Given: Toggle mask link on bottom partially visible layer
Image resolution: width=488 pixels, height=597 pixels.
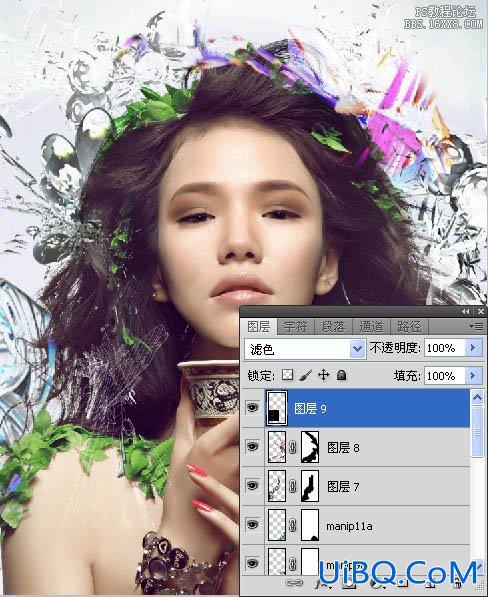Looking at the screenshot, I should point(293,563).
